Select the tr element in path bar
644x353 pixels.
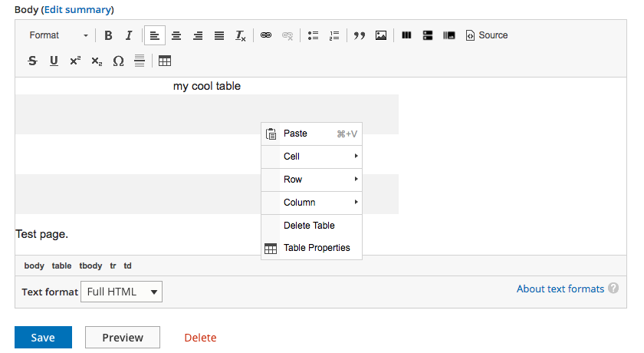click(113, 266)
